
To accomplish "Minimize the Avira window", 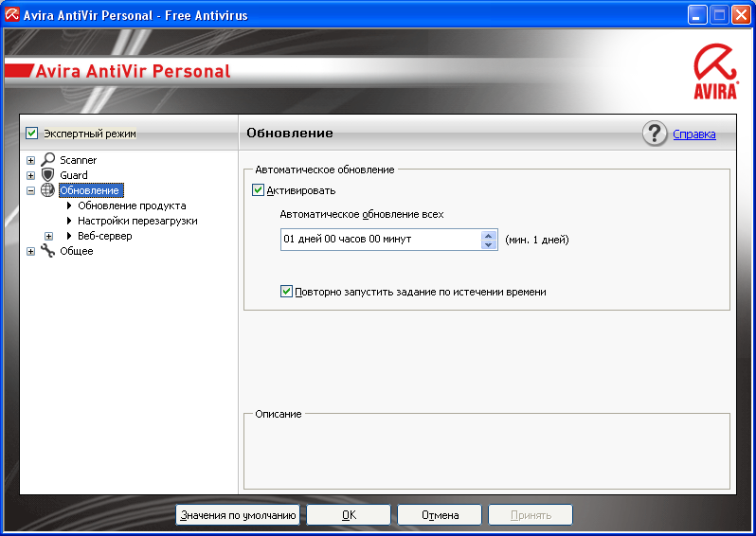I will [x=697, y=15].
